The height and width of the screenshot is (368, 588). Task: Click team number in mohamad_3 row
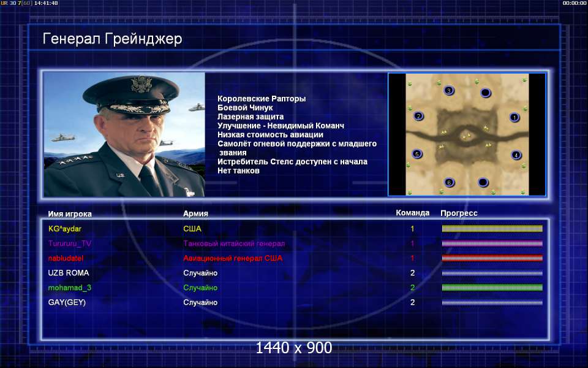[x=412, y=288]
